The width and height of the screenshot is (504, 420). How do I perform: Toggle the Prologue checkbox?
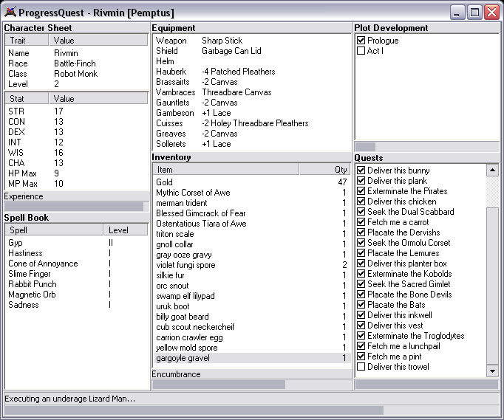361,41
